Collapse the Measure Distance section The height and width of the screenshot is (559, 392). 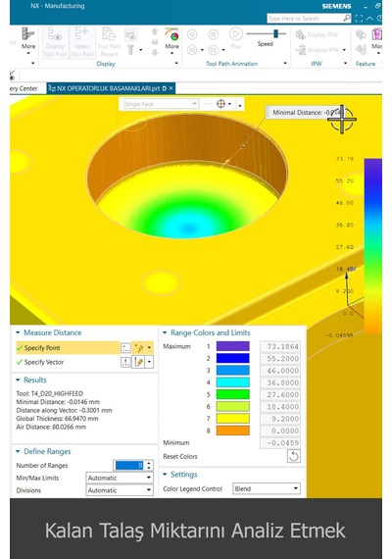[18, 332]
